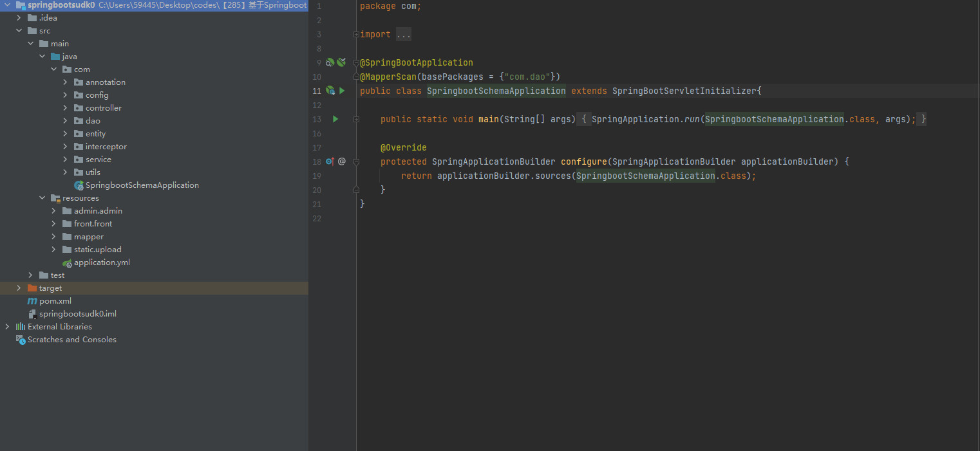The height and width of the screenshot is (451, 980).
Task: Run main method via the green arrow on line 13
Action: 335,119
